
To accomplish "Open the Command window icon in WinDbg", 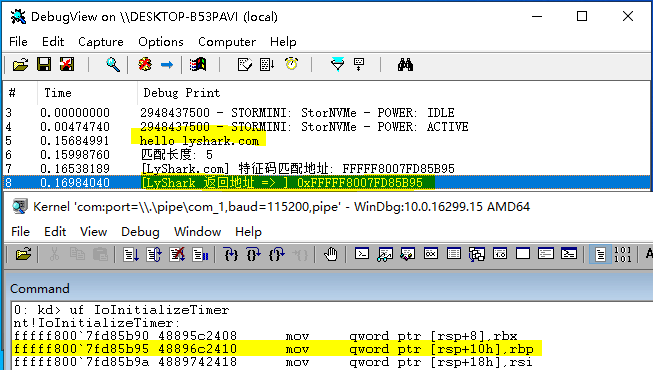I will 362,254.
